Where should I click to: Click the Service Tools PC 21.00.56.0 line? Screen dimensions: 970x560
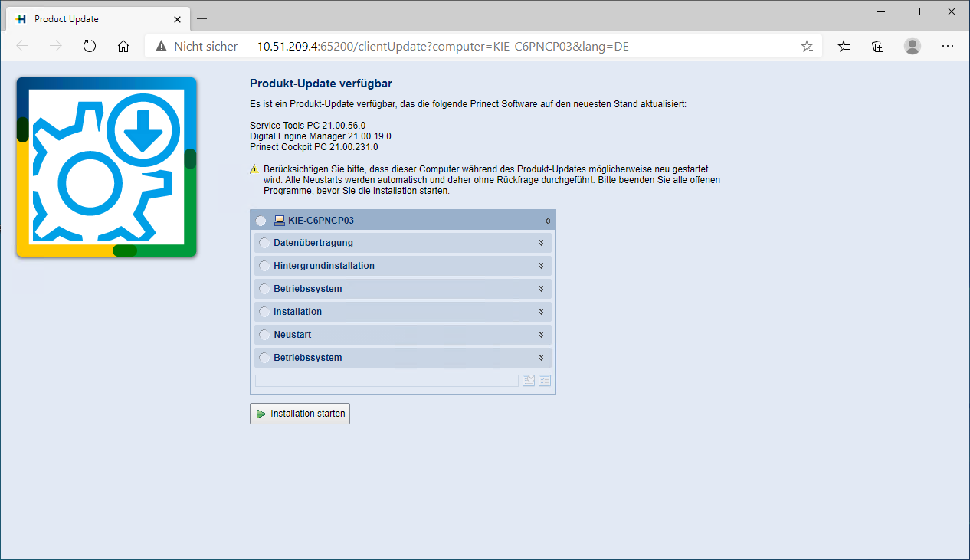tap(308, 125)
